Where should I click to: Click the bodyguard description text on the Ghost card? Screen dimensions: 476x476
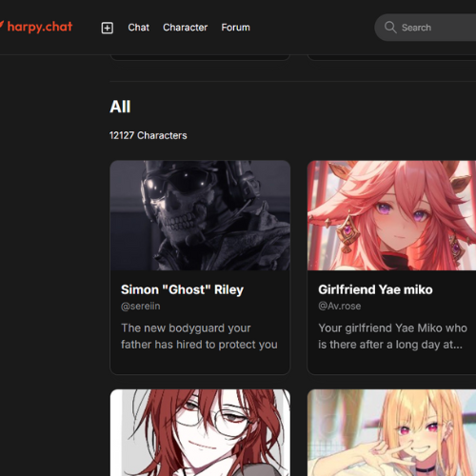(x=199, y=336)
